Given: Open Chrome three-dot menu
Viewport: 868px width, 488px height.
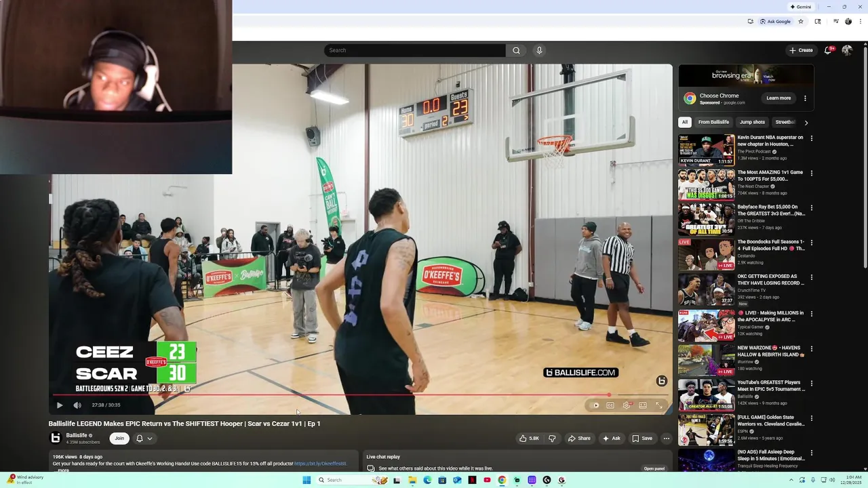Looking at the screenshot, I should (x=861, y=22).
